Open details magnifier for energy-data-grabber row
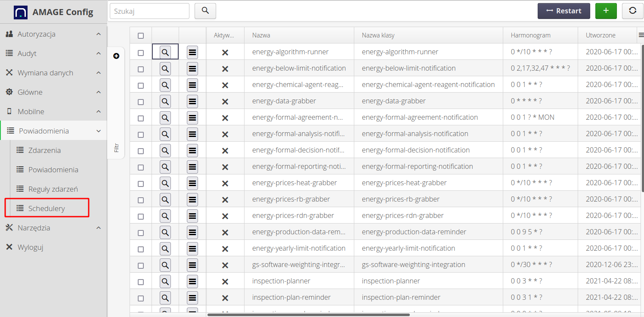 (165, 101)
